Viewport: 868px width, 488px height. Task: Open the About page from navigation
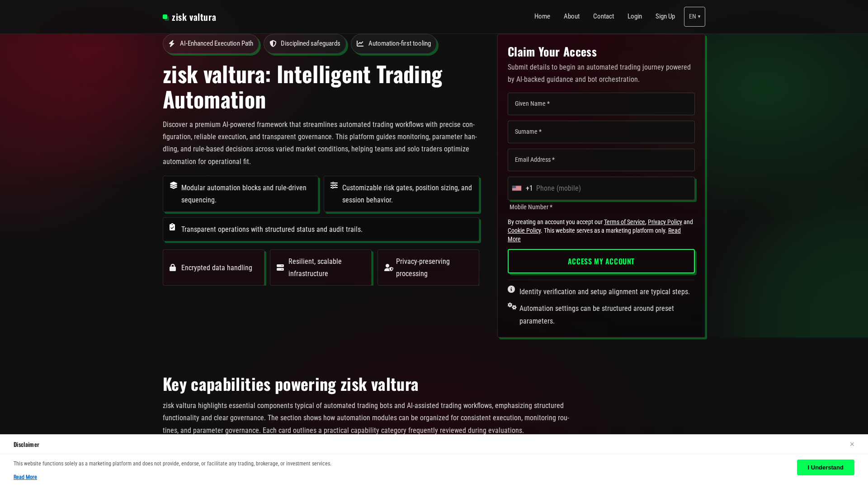pyautogui.click(x=571, y=16)
